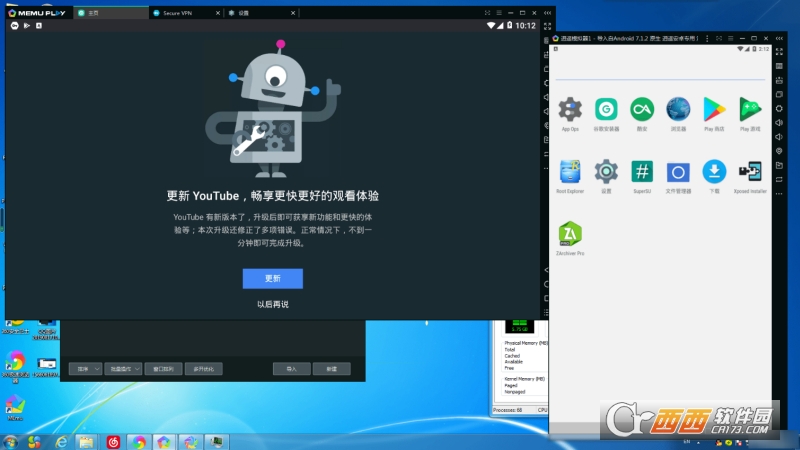
Task: Click the volume down icon in right sidebar
Action: coord(779,137)
